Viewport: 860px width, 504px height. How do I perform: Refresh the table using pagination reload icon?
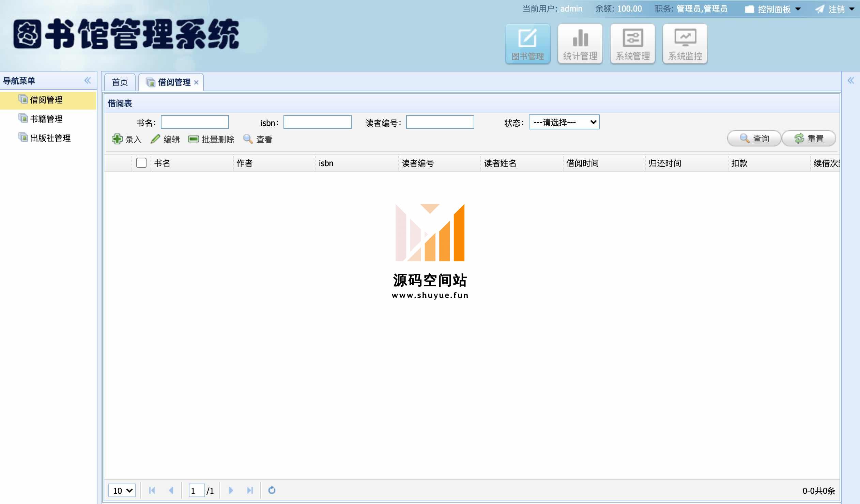(272, 490)
